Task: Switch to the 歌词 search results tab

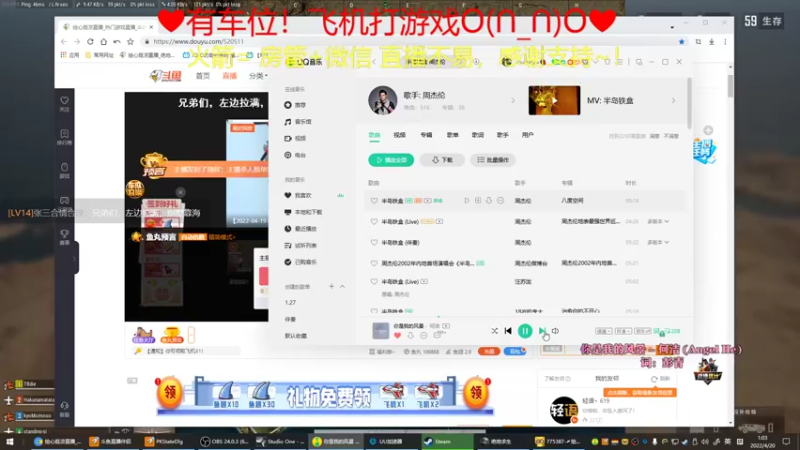Action: click(478, 135)
